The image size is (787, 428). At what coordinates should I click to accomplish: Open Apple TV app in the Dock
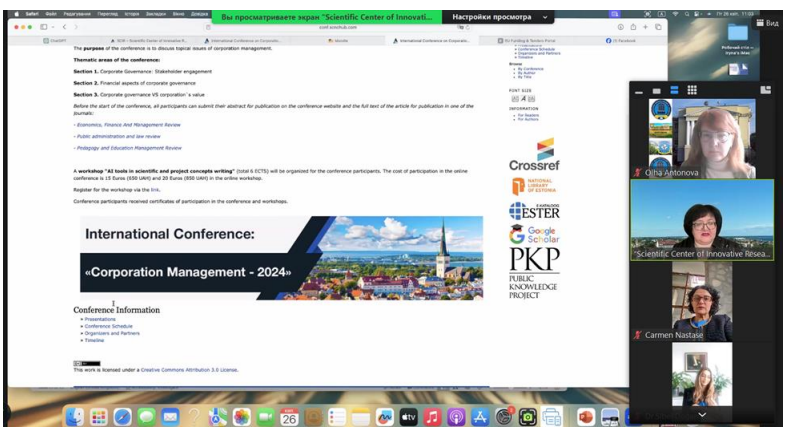click(x=409, y=416)
